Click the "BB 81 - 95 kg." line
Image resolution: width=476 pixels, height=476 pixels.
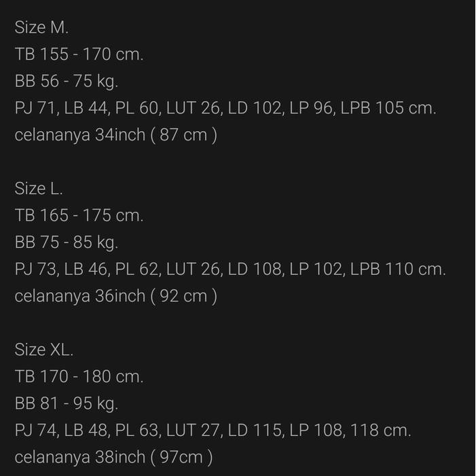click(x=67, y=403)
